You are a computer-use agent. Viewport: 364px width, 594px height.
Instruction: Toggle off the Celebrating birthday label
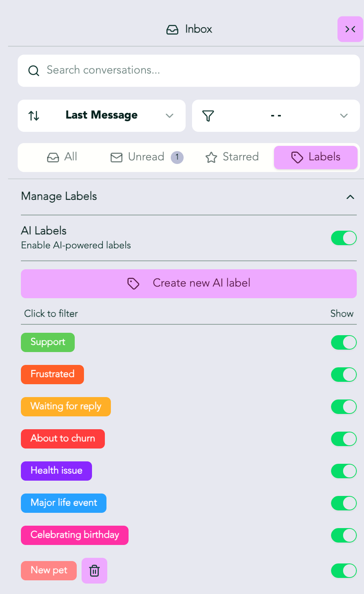pyautogui.click(x=344, y=535)
